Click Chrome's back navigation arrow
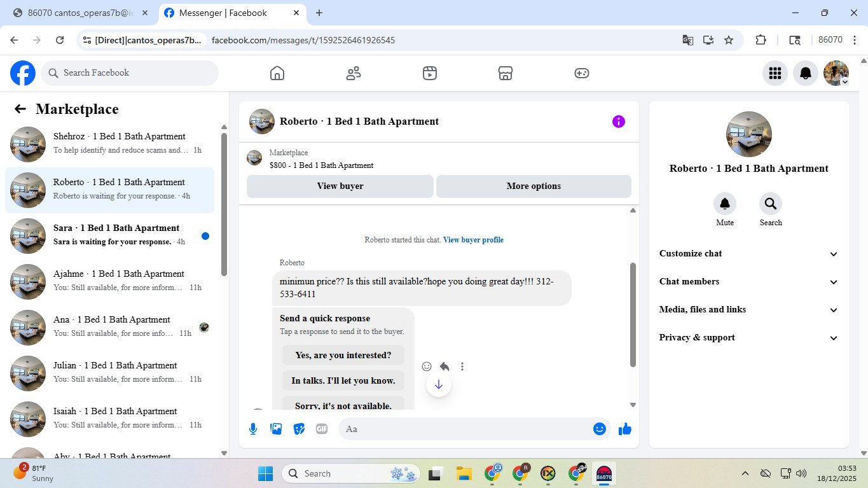 (x=14, y=40)
